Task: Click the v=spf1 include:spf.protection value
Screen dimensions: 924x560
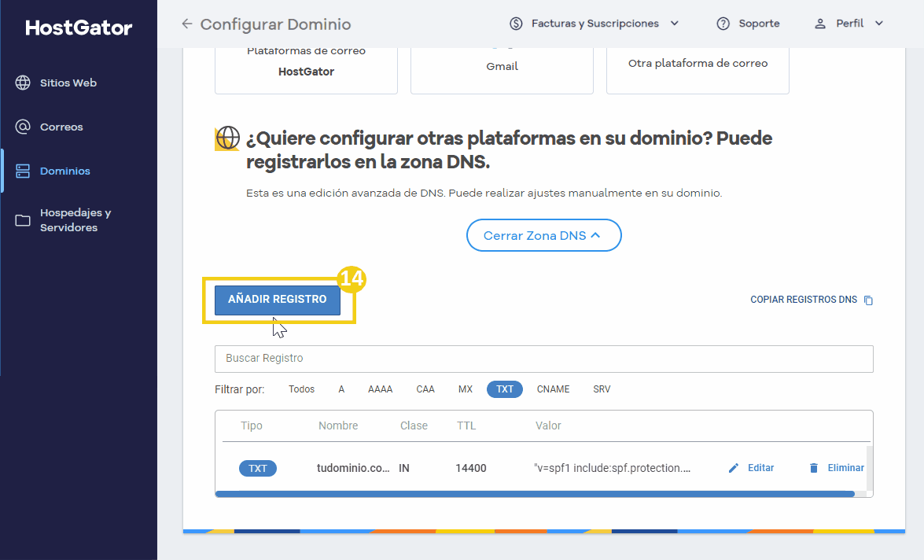Action: coord(613,468)
